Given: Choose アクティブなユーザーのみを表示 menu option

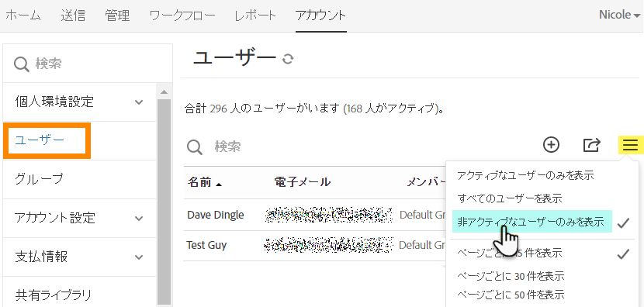Looking at the screenshot, I should (526, 175).
